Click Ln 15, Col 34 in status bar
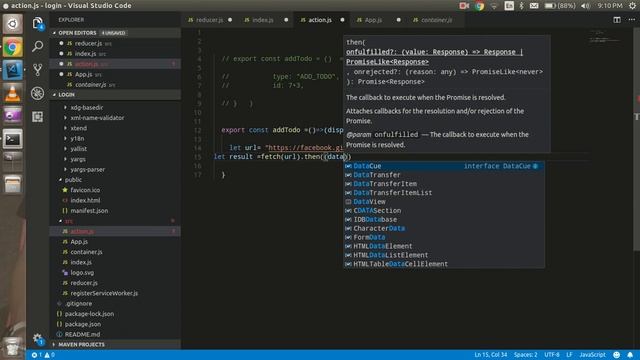Image resolution: width=640 pixels, height=360 pixels. 490,355
